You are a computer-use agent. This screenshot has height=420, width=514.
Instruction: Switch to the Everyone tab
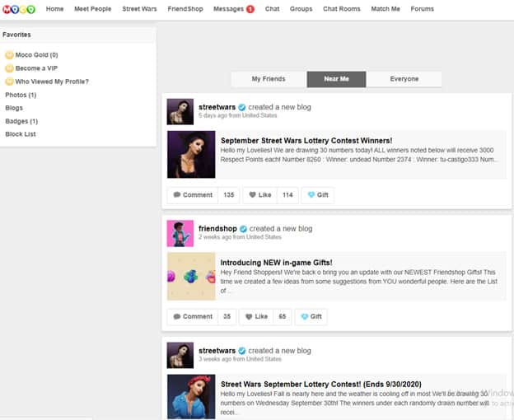click(404, 79)
